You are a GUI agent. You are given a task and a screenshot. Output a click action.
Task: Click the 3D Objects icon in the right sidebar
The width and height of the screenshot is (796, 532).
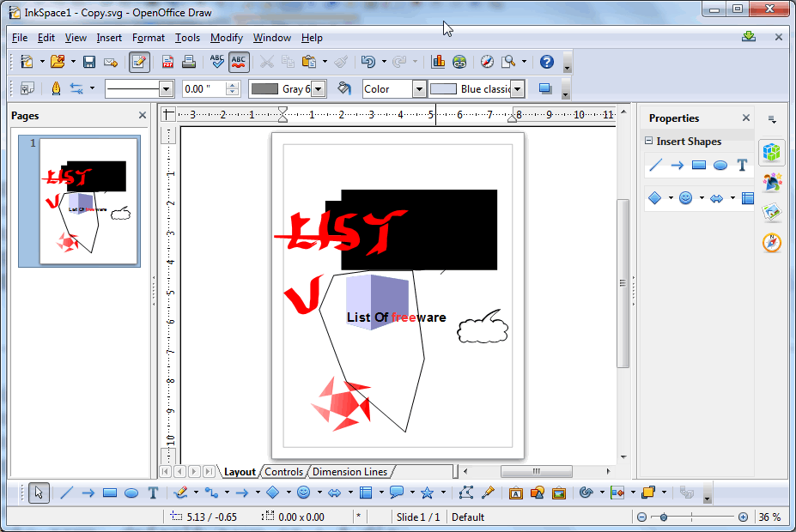coord(772,153)
